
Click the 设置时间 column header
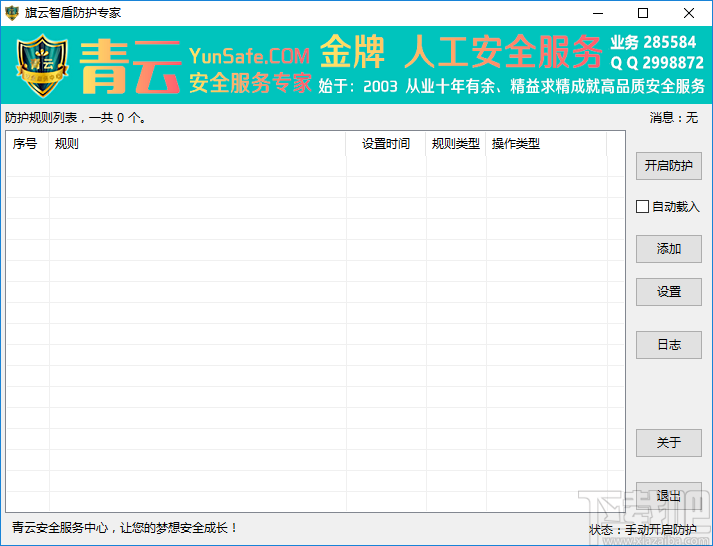[386, 144]
